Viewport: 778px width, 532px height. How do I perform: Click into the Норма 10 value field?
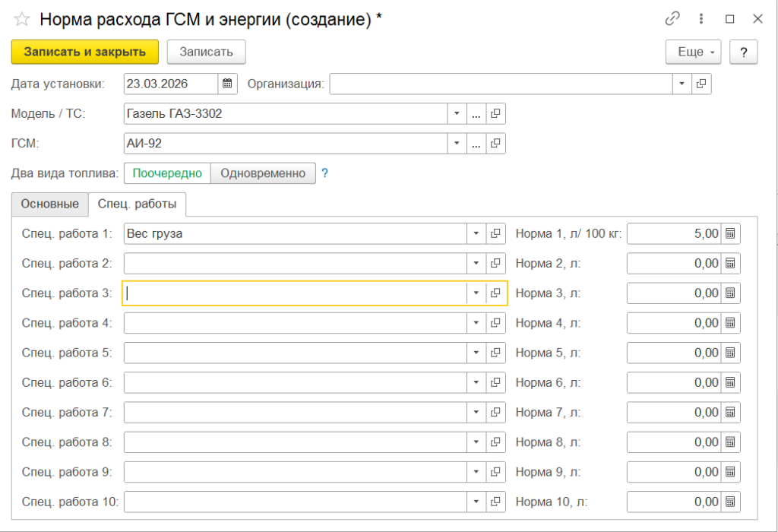pos(673,502)
